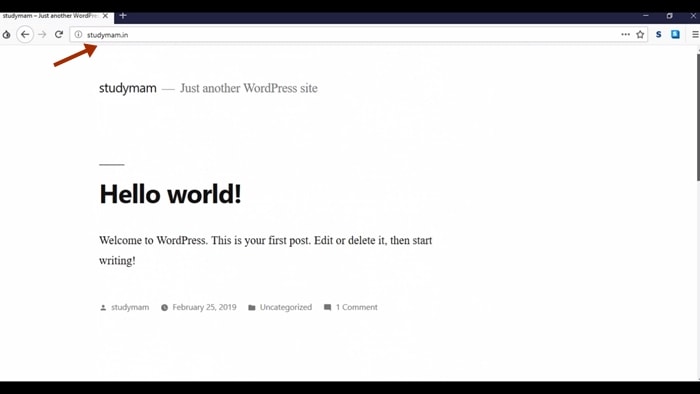Open the February 25, 2019 date link
The width and height of the screenshot is (700, 394).
204,307
